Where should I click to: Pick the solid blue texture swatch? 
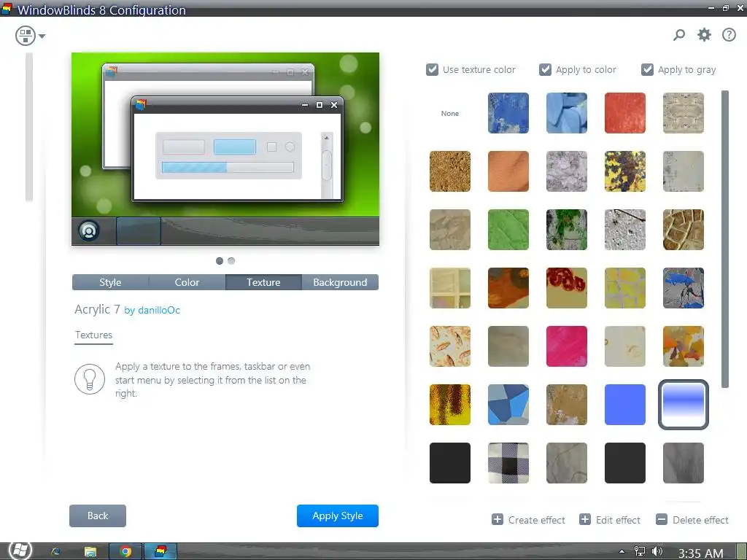625,405
